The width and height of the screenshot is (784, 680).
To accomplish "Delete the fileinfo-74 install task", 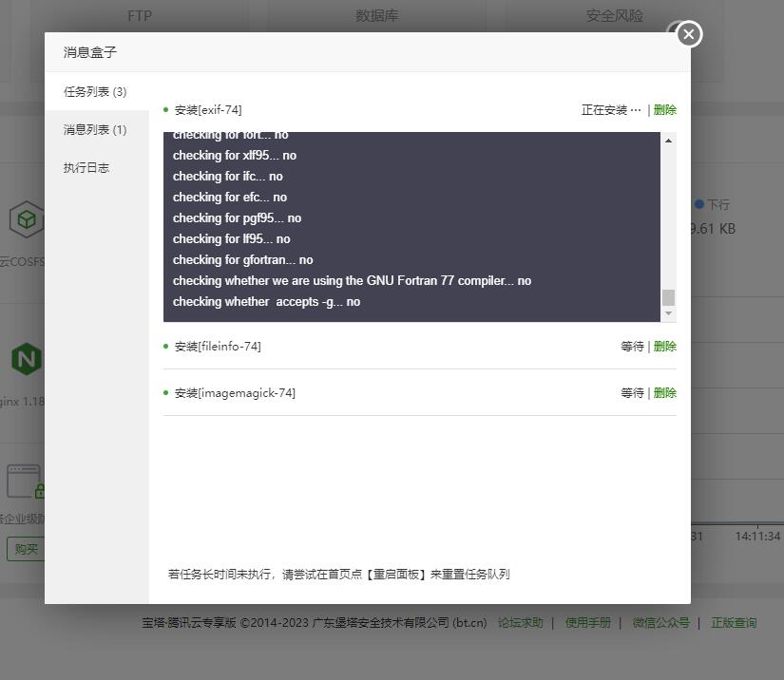I will [x=664, y=346].
